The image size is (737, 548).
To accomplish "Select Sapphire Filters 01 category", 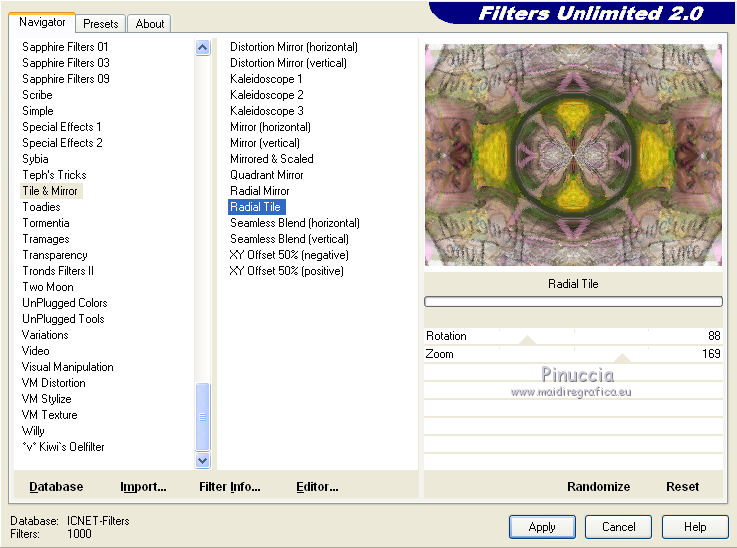I will click(65, 47).
